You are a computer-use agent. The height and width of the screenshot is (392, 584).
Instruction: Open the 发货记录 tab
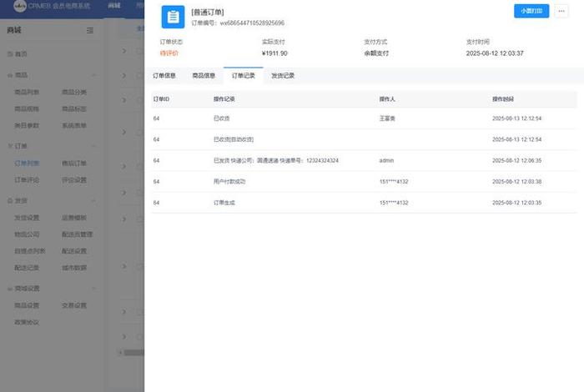point(283,76)
